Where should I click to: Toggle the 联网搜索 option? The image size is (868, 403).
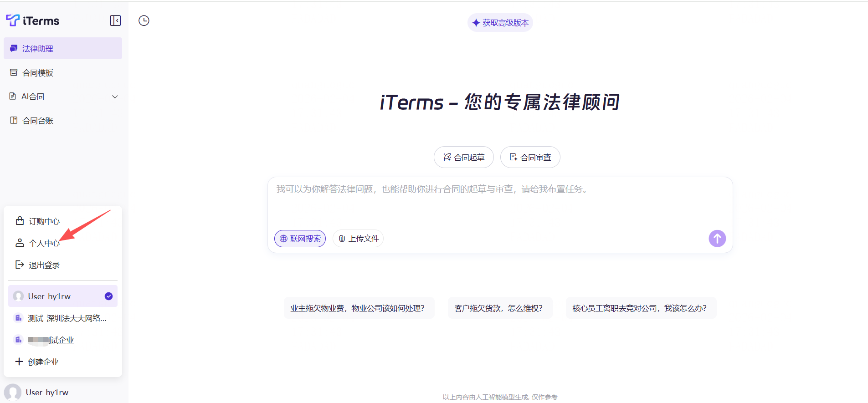coord(300,239)
